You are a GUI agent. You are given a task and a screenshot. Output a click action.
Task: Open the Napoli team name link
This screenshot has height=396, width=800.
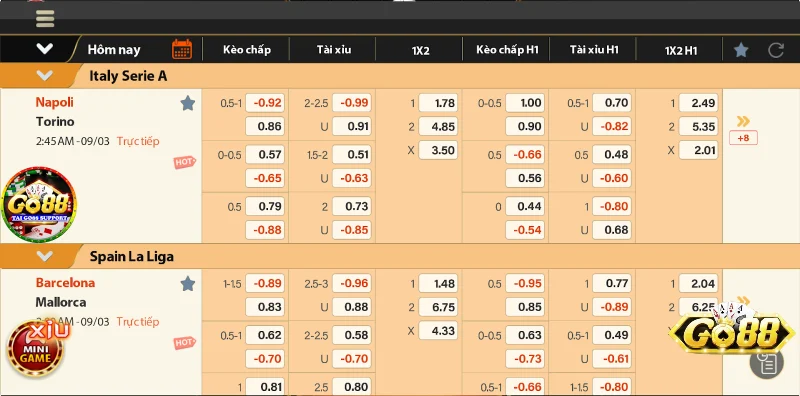pos(55,102)
